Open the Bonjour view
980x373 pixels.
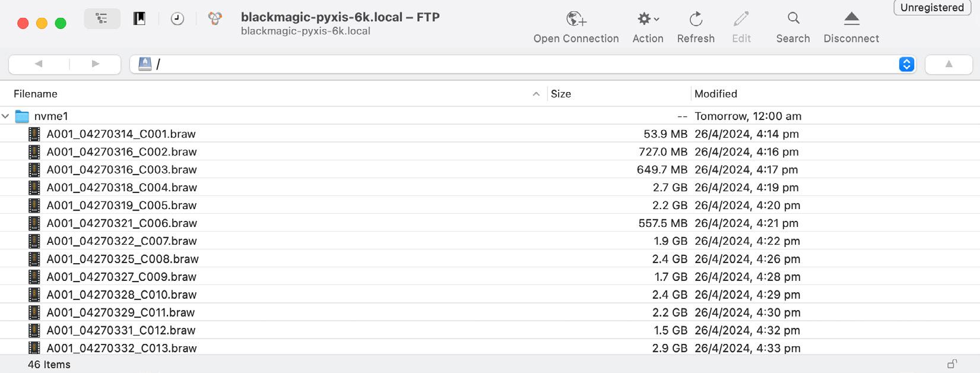[215, 19]
